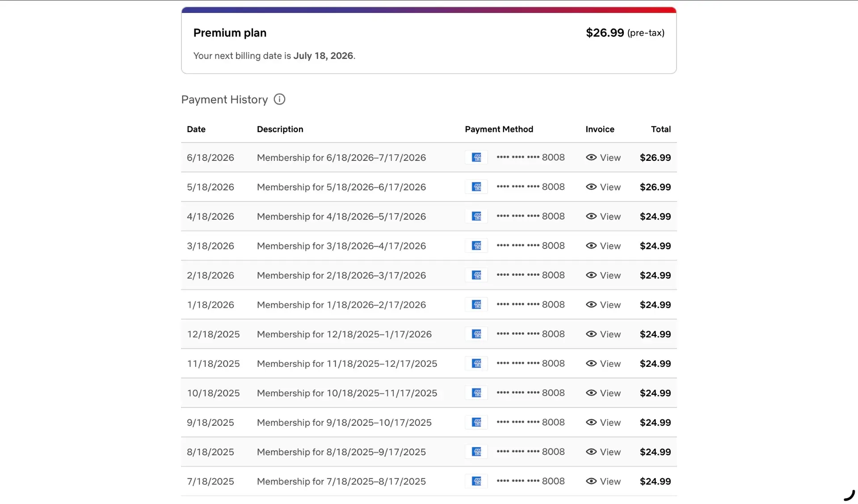
Task: Click the Total column header
Action: point(660,129)
